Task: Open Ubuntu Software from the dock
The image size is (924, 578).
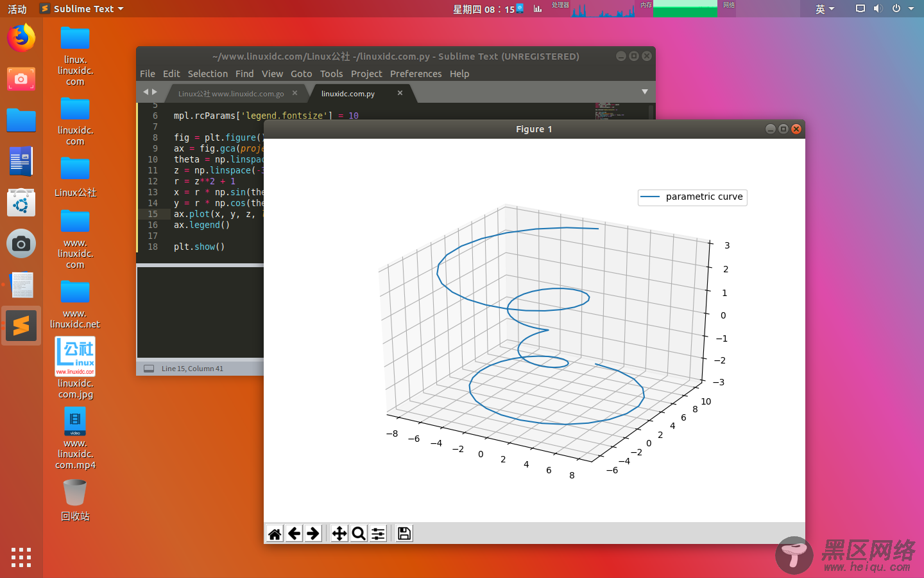Action: (21, 202)
